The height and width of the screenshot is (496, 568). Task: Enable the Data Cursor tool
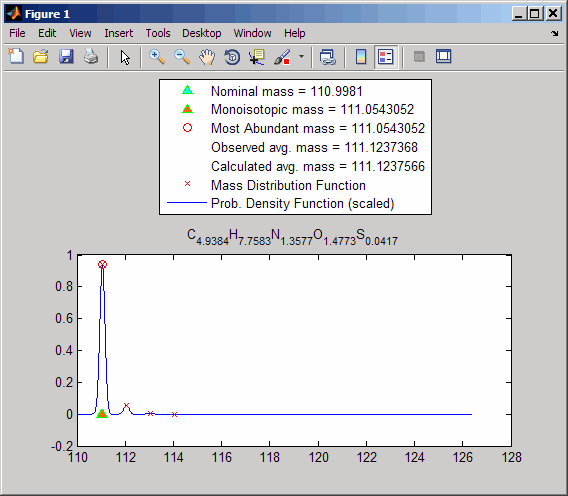click(256, 57)
